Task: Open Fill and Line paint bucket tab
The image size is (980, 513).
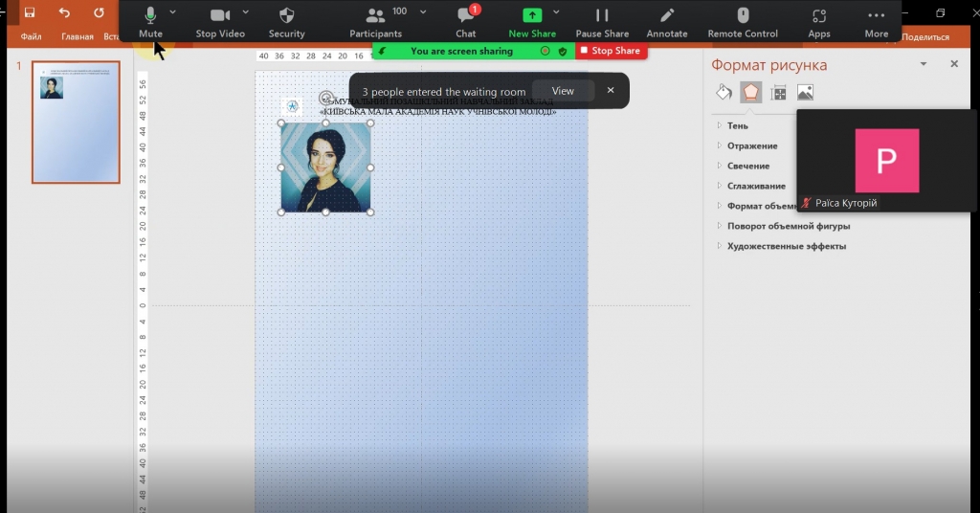Action: [724, 93]
